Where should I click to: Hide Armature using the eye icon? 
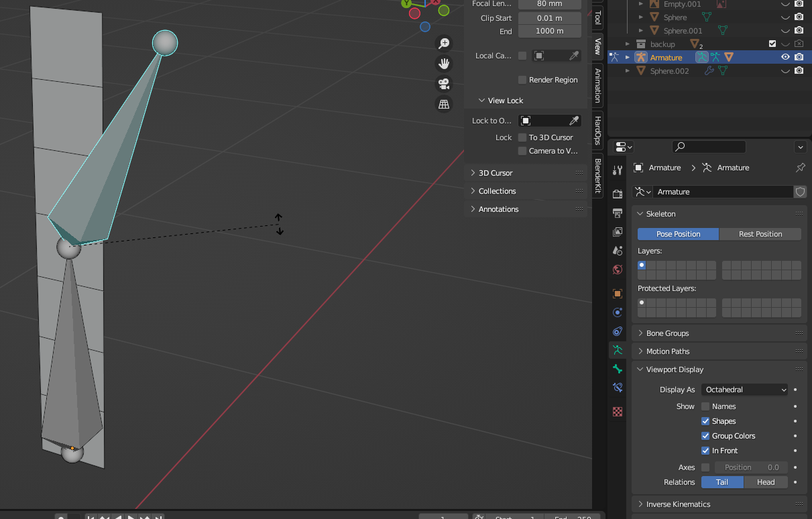pyautogui.click(x=785, y=58)
